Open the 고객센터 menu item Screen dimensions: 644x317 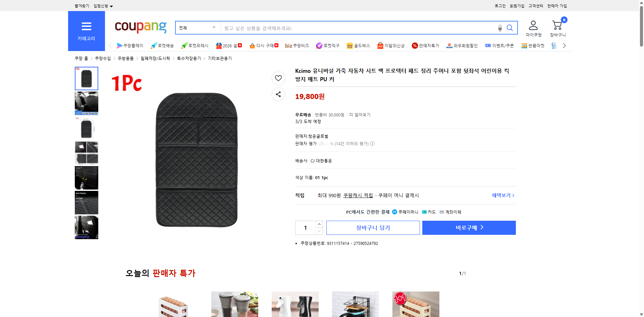(x=535, y=6)
